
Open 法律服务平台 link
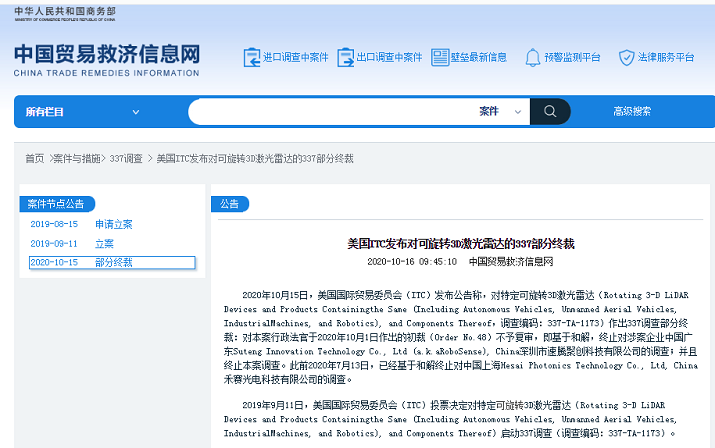click(666, 57)
